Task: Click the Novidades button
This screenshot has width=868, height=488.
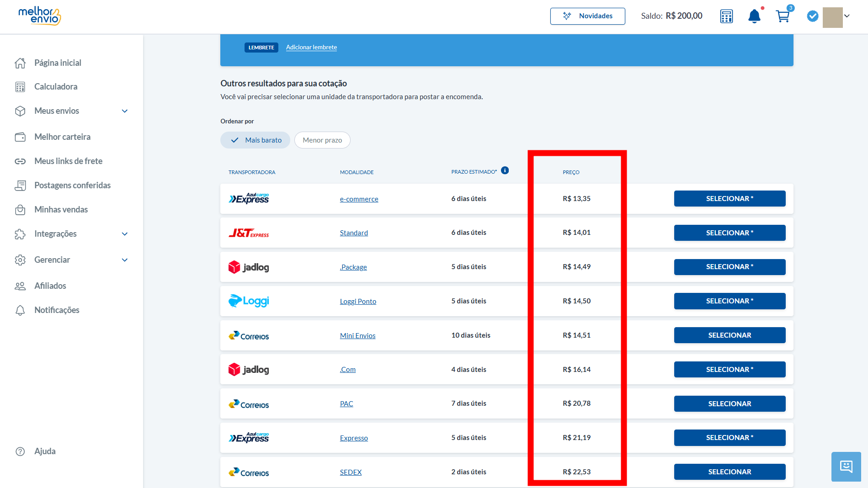Action: click(587, 16)
